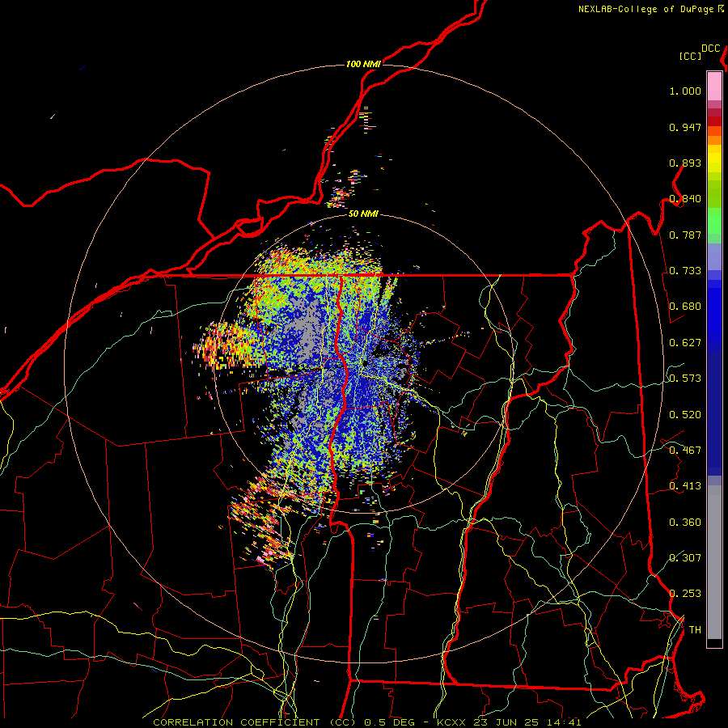Click the 0.893 scale value
Screen dimensions: 728x728
(x=685, y=163)
